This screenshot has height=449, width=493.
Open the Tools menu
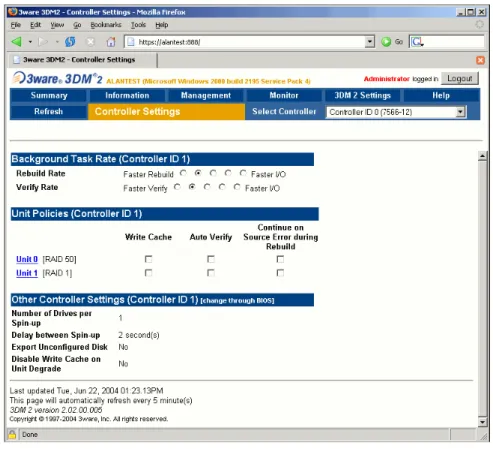click(138, 25)
